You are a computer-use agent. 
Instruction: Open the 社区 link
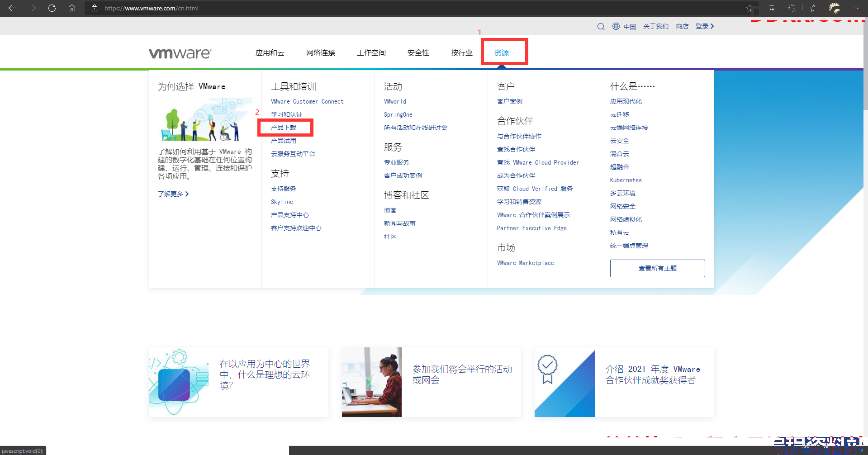pyautogui.click(x=390, y=237)
